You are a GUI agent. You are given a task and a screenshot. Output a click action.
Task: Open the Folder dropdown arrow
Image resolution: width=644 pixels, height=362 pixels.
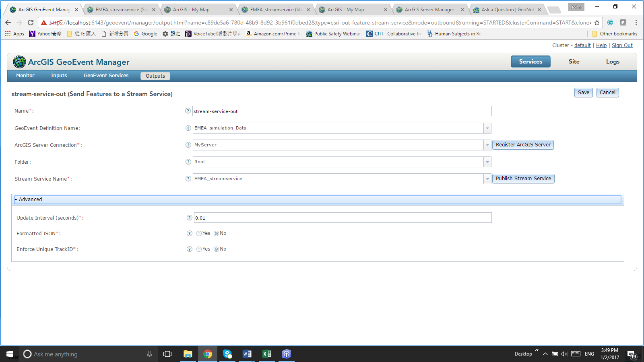click(x=487, y=162)
